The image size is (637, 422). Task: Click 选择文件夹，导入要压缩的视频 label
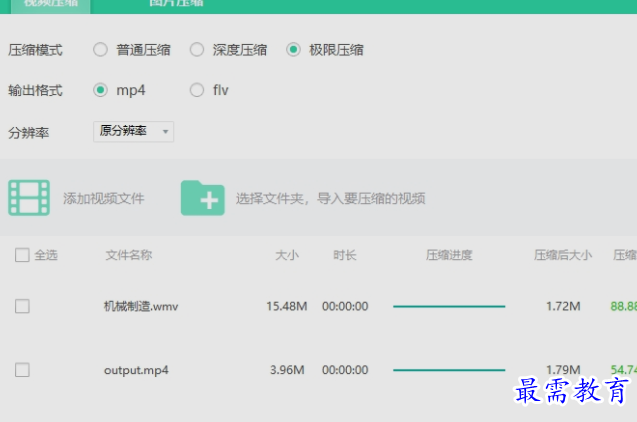click(331, 199)
